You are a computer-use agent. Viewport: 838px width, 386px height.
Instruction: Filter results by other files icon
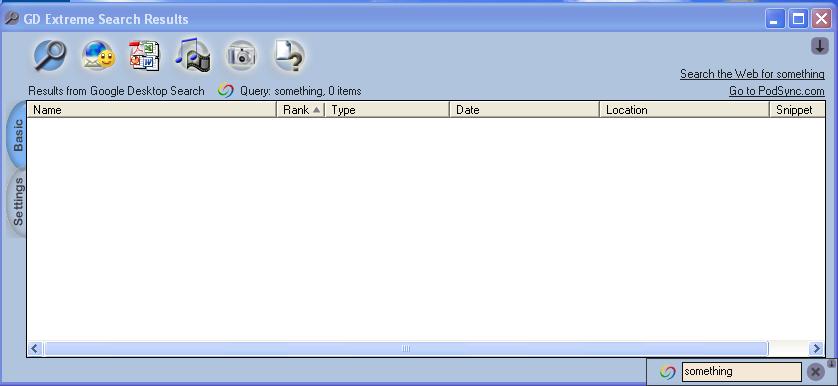click(289, 56)
